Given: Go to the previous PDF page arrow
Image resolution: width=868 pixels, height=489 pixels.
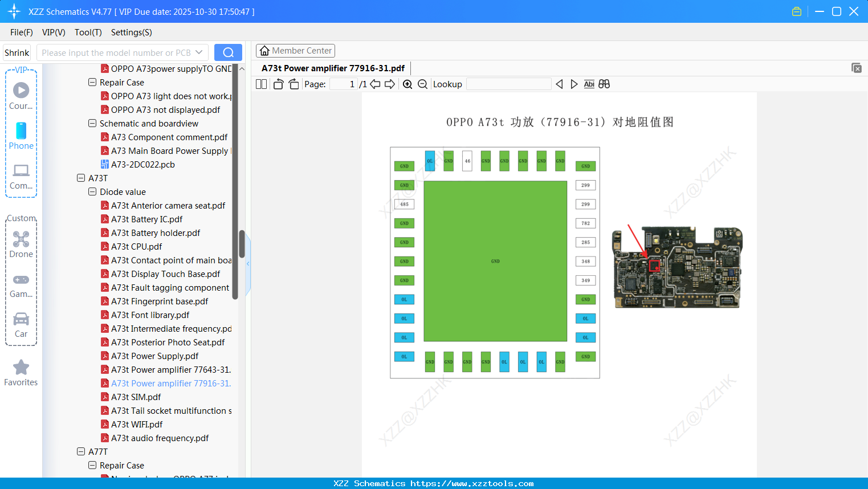Looking at the screenshot, I should pyautogui.click(x=375, y=84).
